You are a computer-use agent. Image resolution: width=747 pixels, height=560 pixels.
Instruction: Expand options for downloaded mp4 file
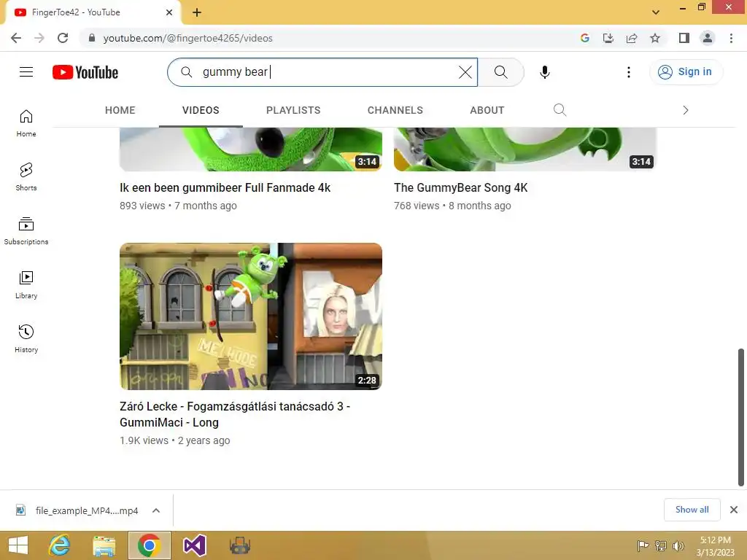tap(156, 510)
